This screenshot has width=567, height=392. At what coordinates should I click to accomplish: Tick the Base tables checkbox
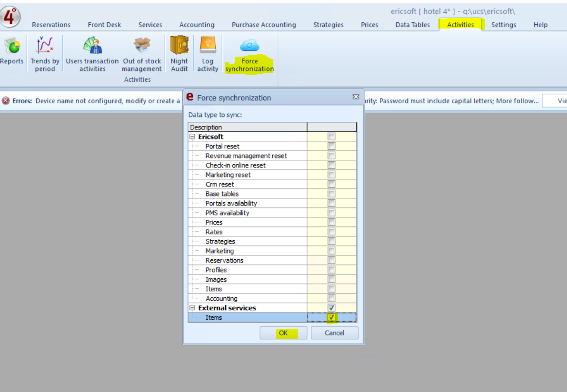coord(331,194)
